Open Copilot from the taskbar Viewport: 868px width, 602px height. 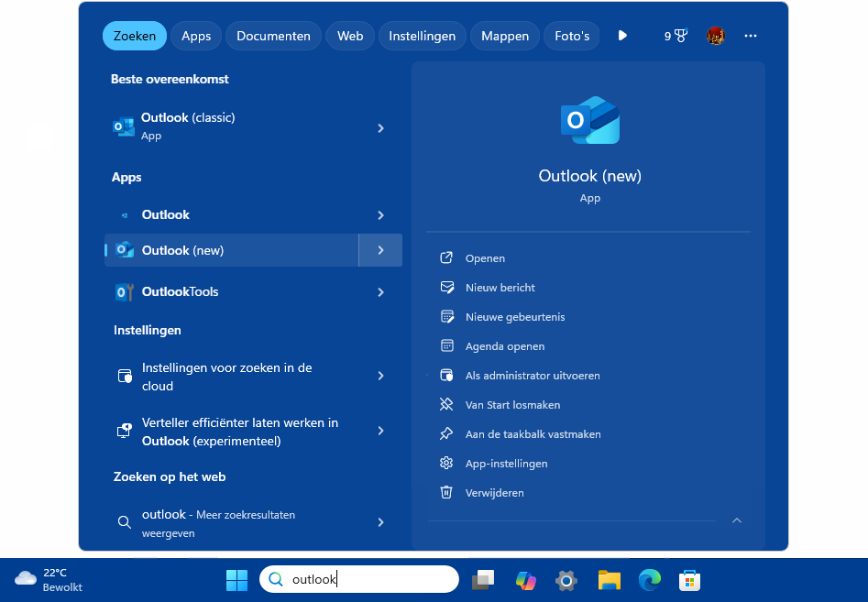click(x=525, y=580)
